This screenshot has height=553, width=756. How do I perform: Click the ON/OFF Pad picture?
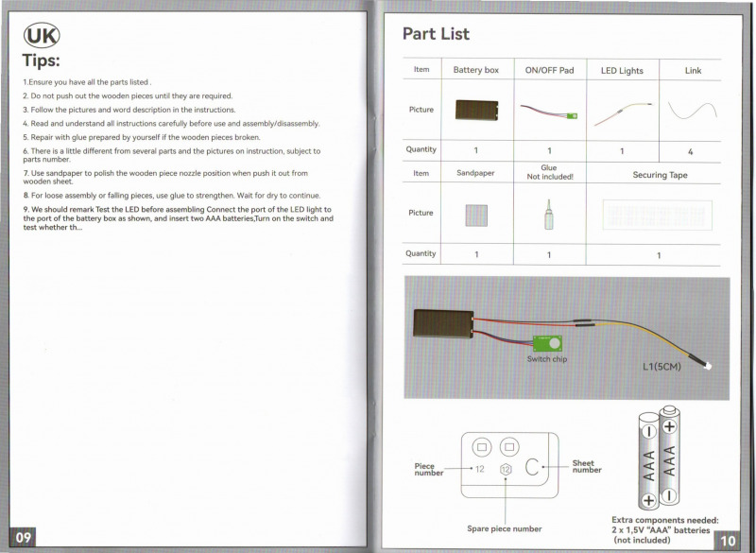pyautogui.click(x=548, y=111)
